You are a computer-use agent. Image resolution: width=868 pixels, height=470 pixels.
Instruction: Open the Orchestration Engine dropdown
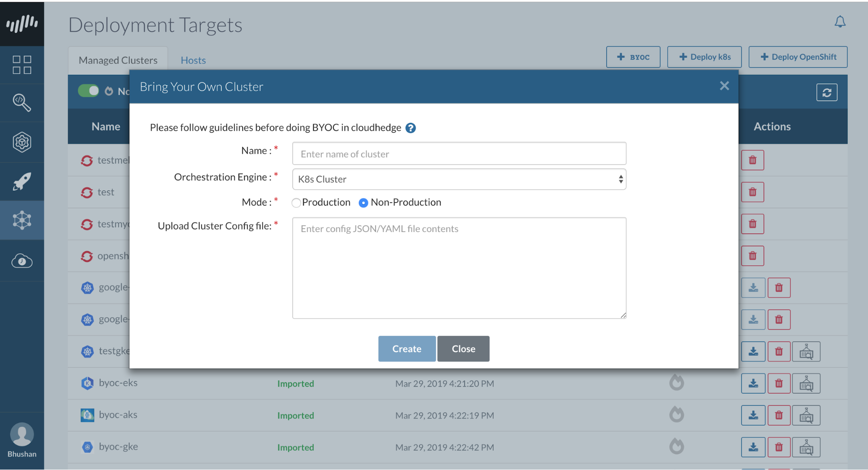[x=459, y=179]
